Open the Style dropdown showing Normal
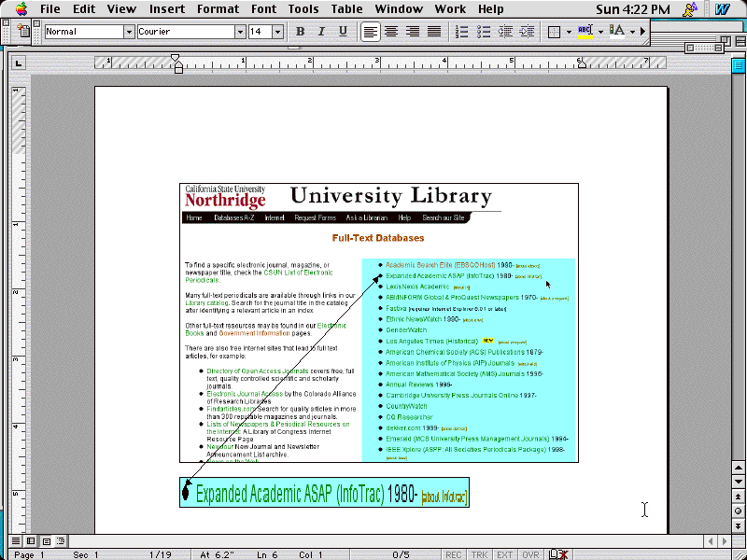The height and width of the screenshot is (560, 747). coord(129,32)
